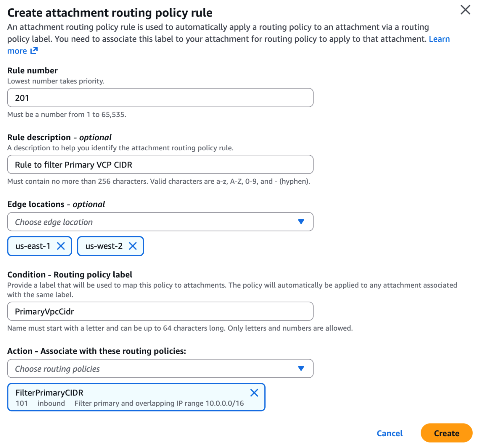Image resolution: width=481 pixels, height=448 pixels.
Task: Edit the PrimaryVpcCidr label field
Action: tap(160, 311)
